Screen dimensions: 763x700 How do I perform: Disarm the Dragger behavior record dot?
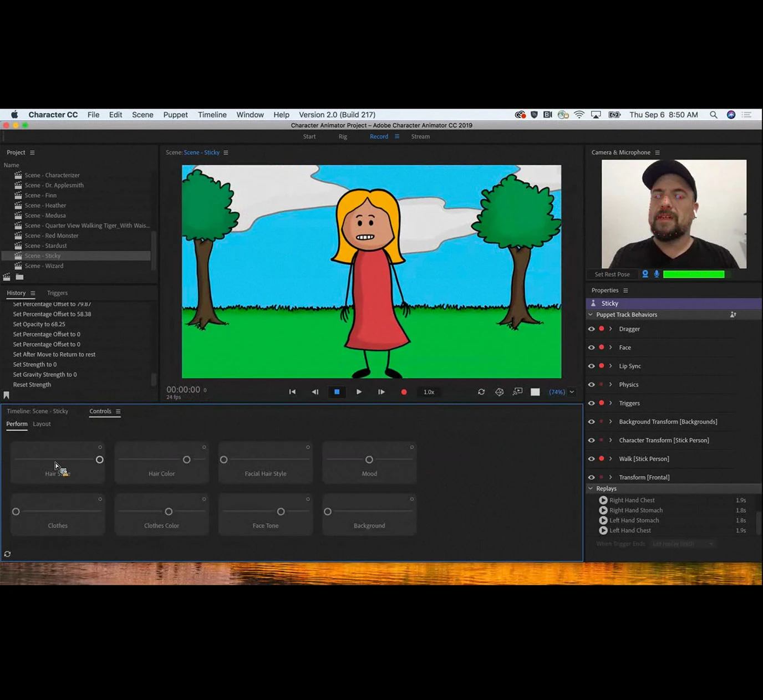pos(602,329)
